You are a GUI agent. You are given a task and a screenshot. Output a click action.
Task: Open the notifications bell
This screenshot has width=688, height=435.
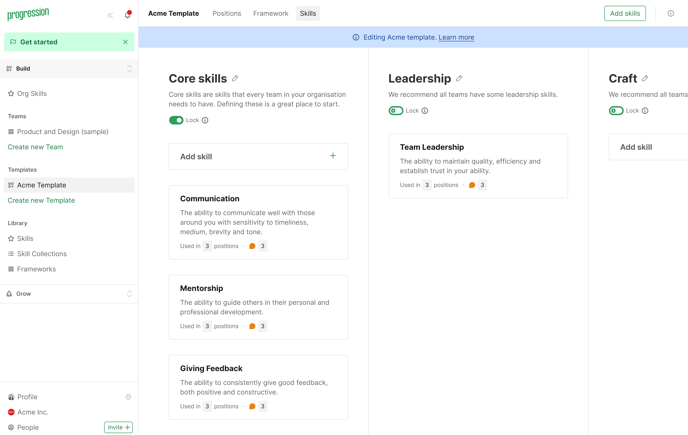pyautogui.click(x=128, y=15)
